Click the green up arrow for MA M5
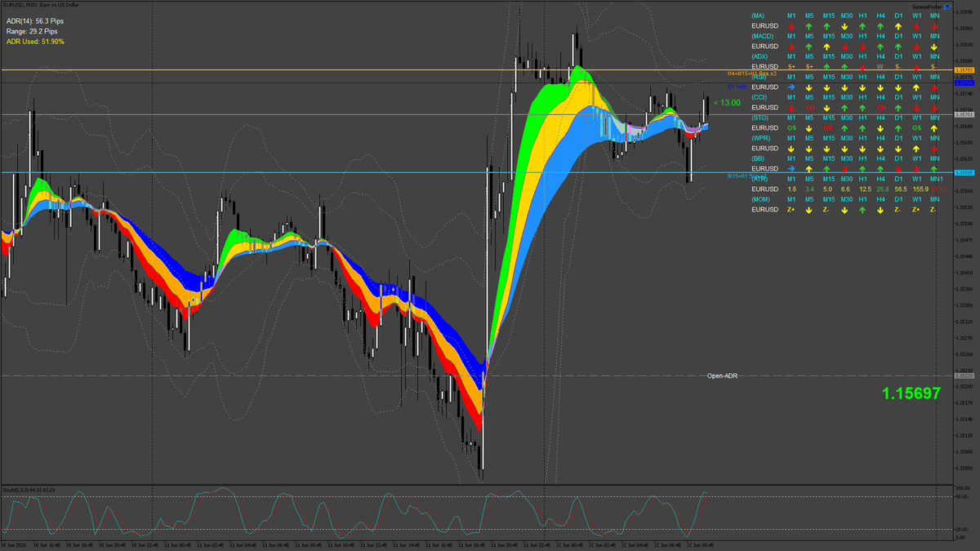This screenshot has width=980, height=551. [809, 26]
